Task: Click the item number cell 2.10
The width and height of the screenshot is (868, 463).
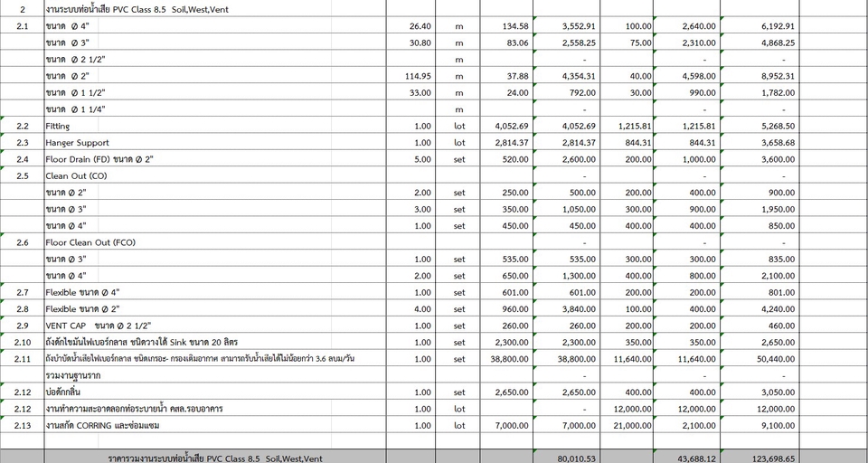Action: click(x=23, y=342)
